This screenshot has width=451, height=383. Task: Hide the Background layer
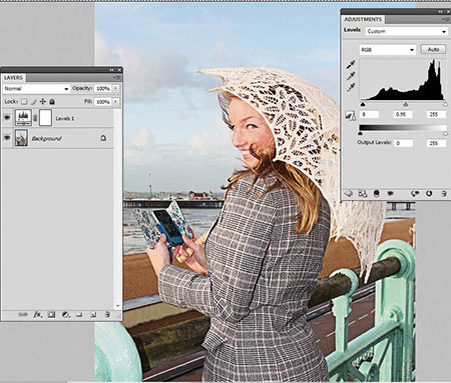click(x=7, y=138)
